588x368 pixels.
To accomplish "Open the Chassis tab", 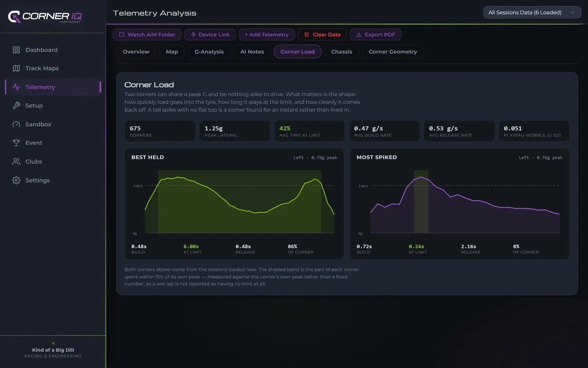I will [341, 52].
